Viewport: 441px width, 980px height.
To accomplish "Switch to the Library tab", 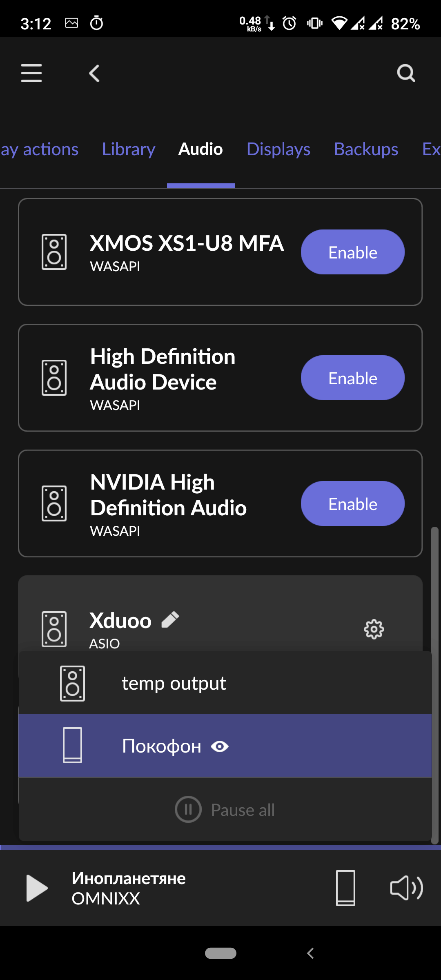I will (129, 149).
